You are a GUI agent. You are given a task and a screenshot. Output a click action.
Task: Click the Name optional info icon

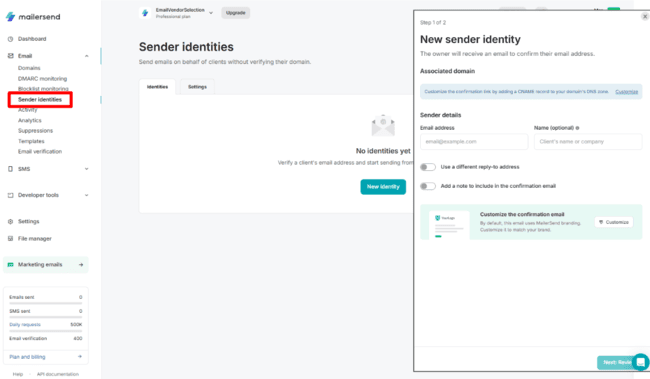[x=577, y=128]
